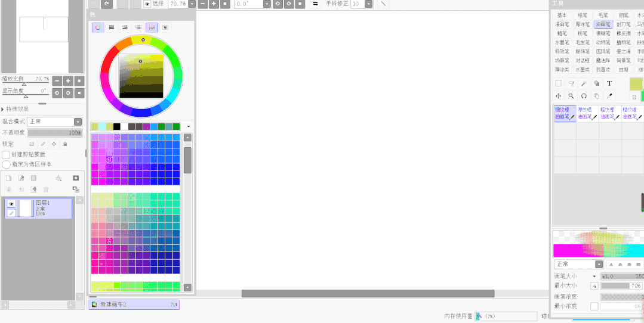Viewport: 644px width, 323px height.
Task: Toggle swatches panel display
Action: (152, 27)
